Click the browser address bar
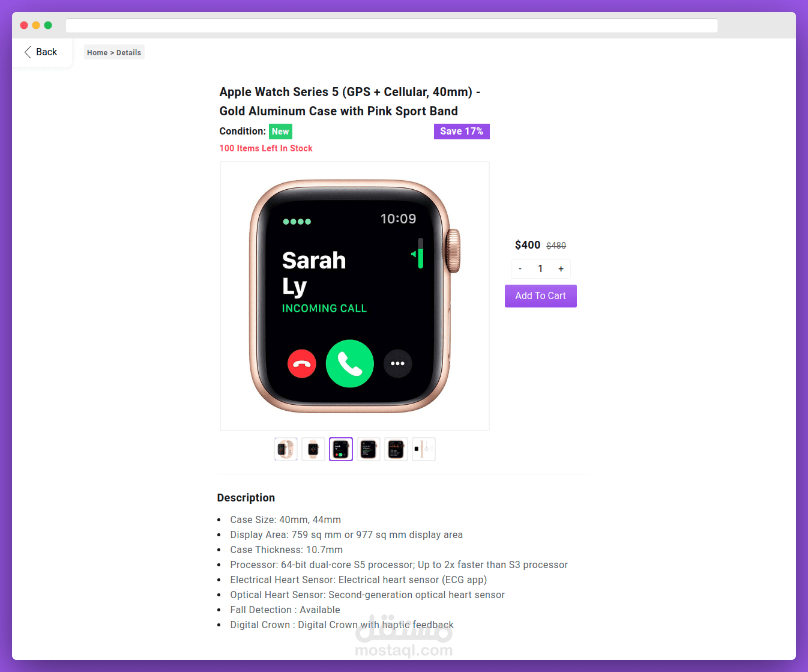Image resolution: width=808 pixels, height=672 pixels. pyautogui.click(x=392, y=25)
